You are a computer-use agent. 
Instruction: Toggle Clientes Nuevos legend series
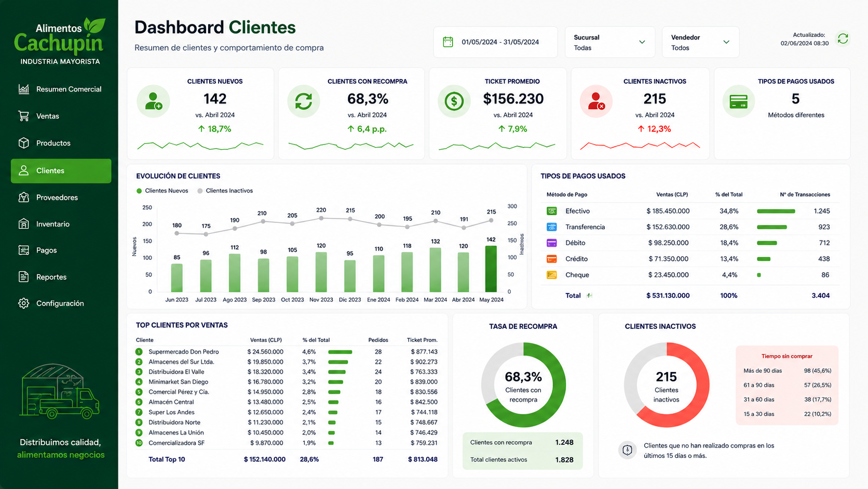[162, 191]
